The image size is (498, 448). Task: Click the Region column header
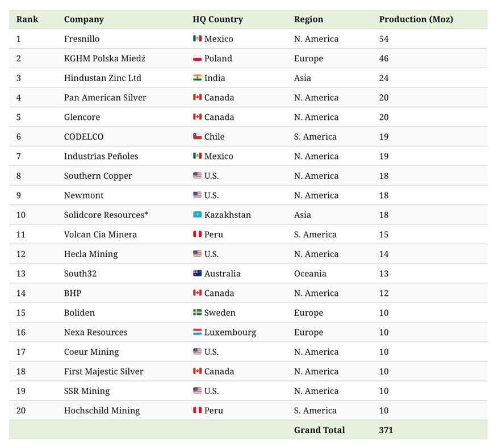pos(309,19)
